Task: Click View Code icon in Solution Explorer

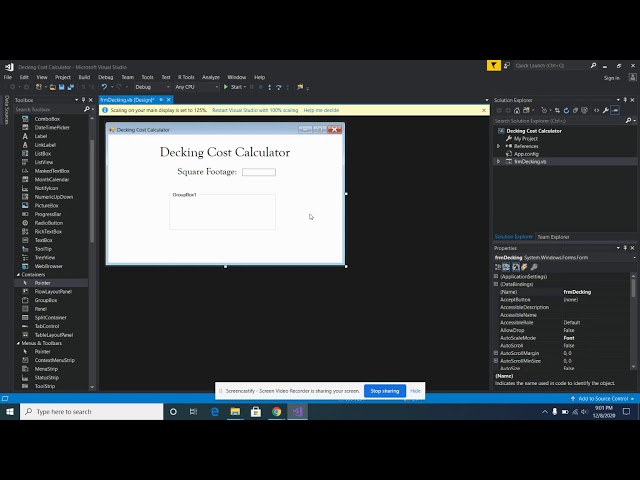Action: [596, 110]
